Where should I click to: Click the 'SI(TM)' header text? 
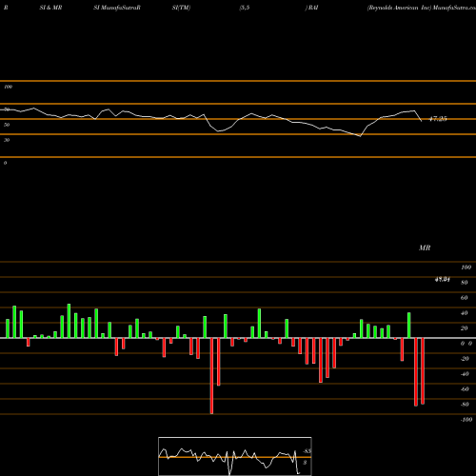(x=181, y=8)
